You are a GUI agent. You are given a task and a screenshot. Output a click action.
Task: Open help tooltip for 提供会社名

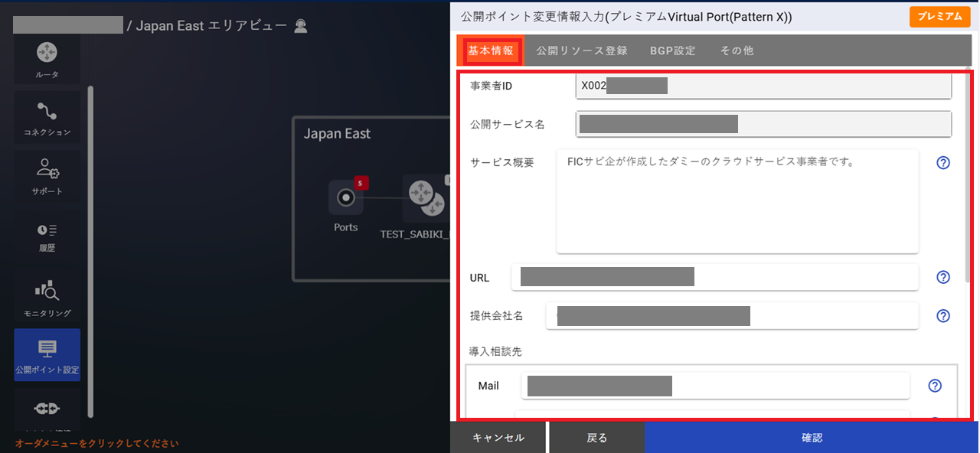942,315
